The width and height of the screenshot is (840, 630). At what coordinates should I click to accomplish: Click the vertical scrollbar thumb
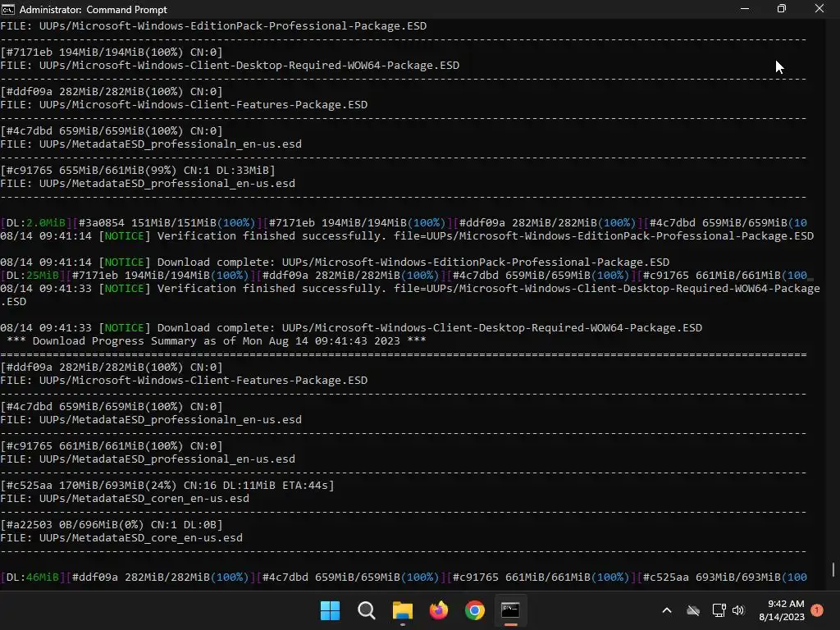coord(833,569)
